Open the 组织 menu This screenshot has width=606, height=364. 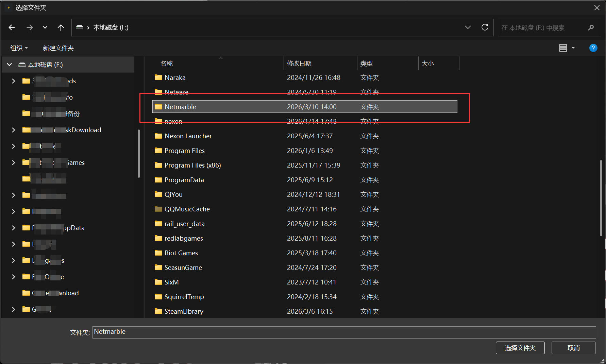[x=19, y=48]
